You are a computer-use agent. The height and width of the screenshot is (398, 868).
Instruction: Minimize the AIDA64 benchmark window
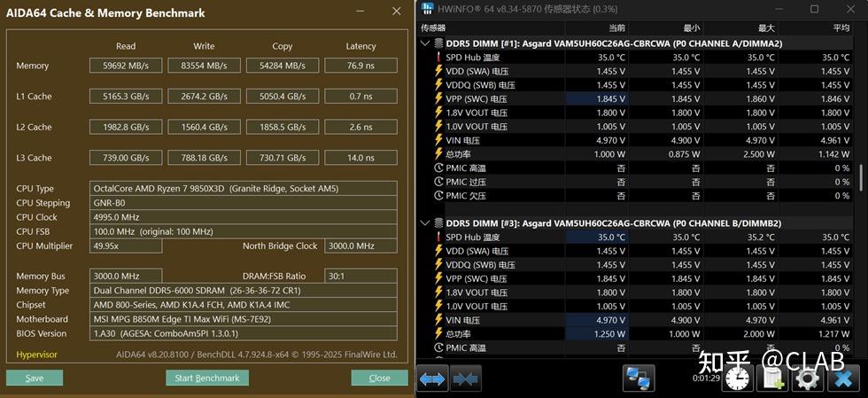(x=360, y=12)
